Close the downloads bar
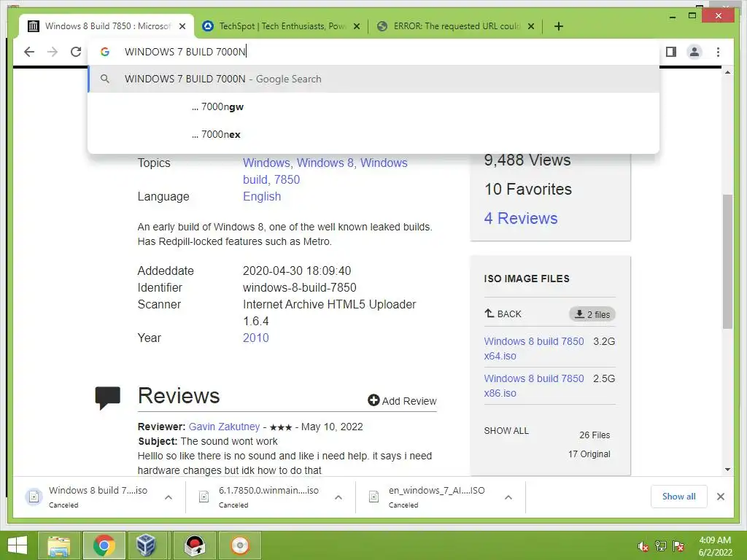Image resolution: width=747 pixels, height=560 pixels. pos(720,497)
